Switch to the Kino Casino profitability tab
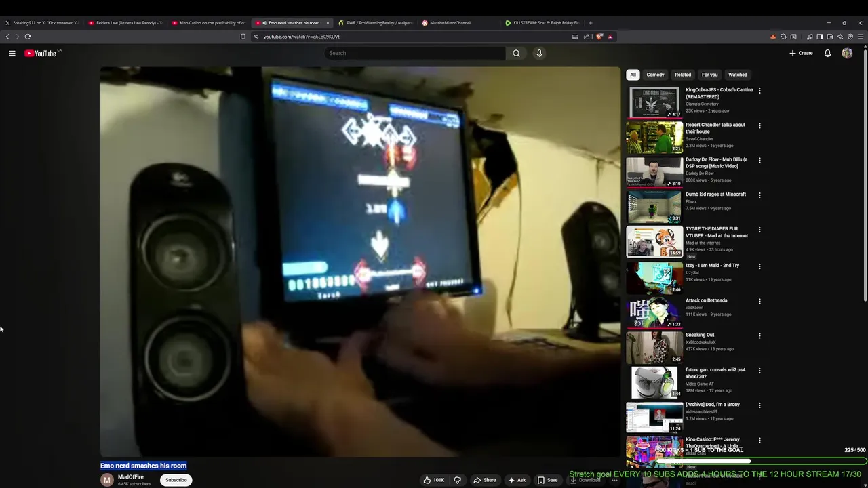The image size is (868, 488). tap(209, 23)
